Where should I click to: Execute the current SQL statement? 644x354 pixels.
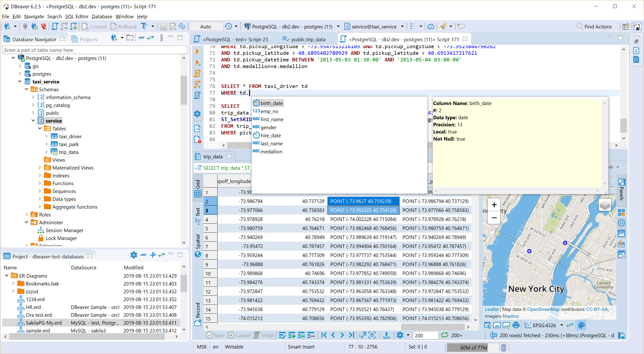click(198, 51)
